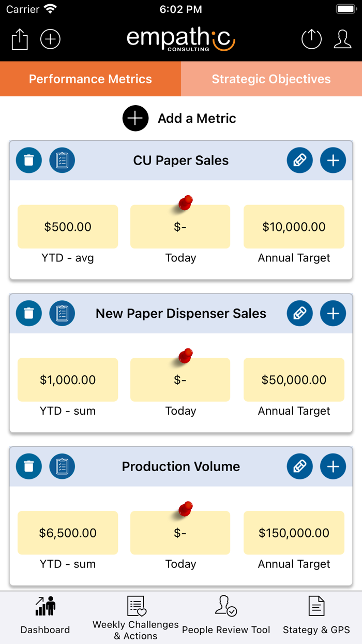The image size is (362, 644).
Task: Go to the People Review Tool
Action: pos(226,618)
